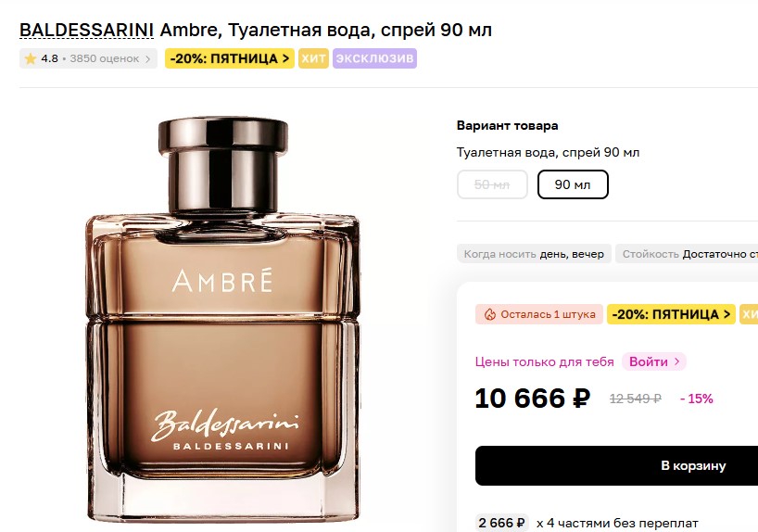Viewport: 758px width, 532px height.
Task: Click the -15% discount label
Action: (697, 399)
